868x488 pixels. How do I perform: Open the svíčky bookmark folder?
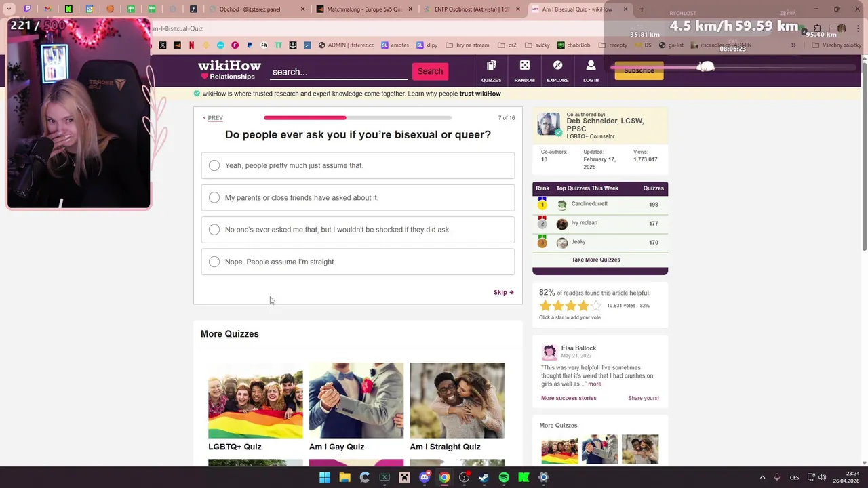[x=536, y=45]
